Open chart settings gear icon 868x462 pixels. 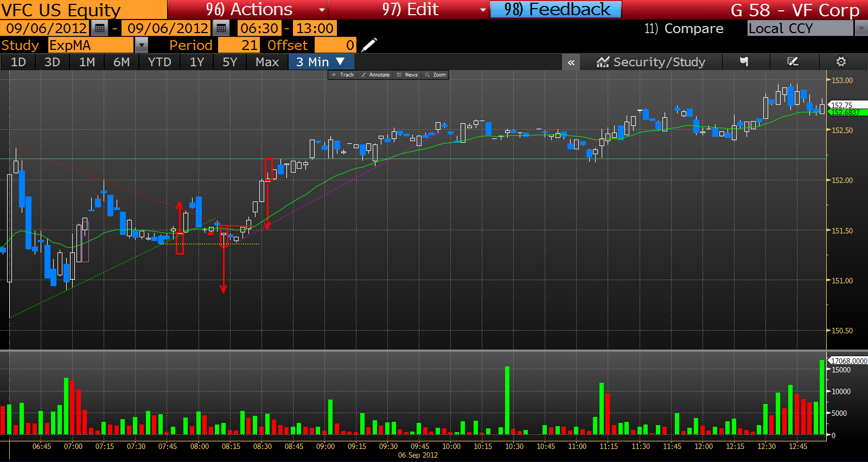coord(841,62)
